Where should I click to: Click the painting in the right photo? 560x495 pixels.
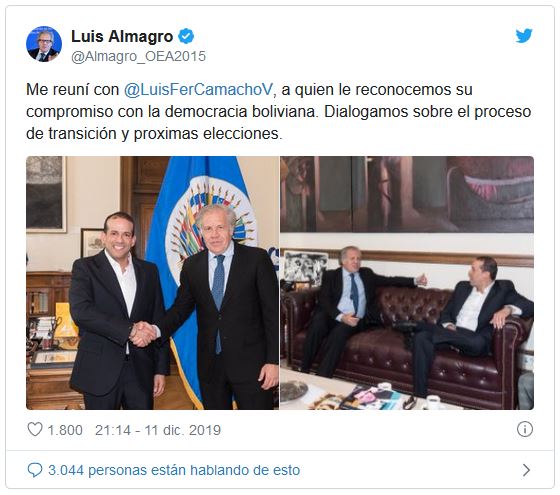pos(407,195)
